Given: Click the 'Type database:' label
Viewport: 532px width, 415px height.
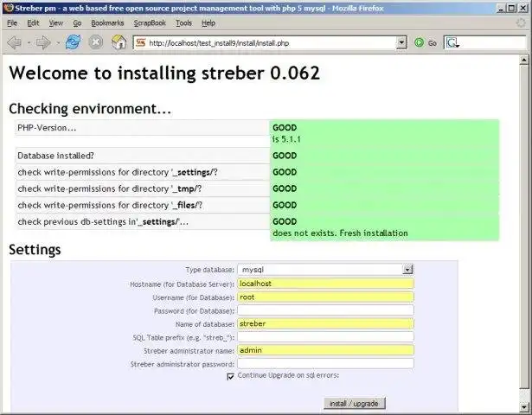Looking at the screenshot, I should [209, 270].
